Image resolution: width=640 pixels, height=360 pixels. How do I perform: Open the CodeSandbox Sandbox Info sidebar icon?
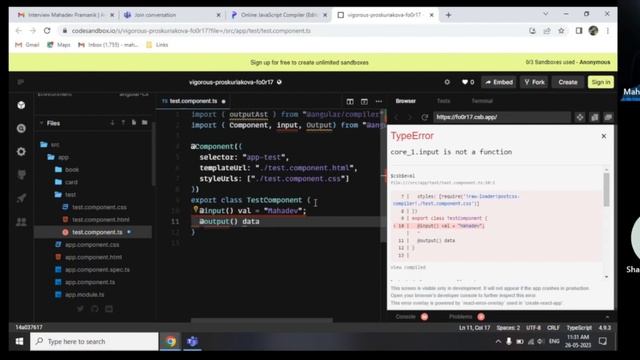[21, 105]
